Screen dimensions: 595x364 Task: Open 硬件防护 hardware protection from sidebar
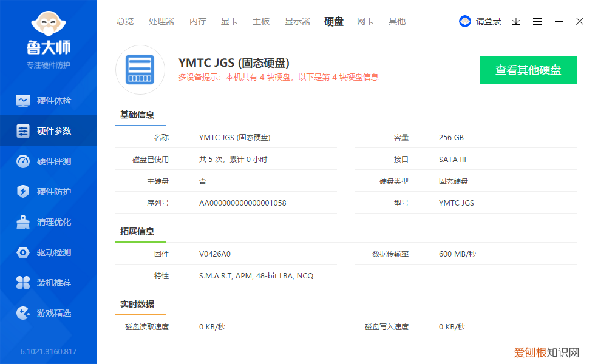[49, 192]
